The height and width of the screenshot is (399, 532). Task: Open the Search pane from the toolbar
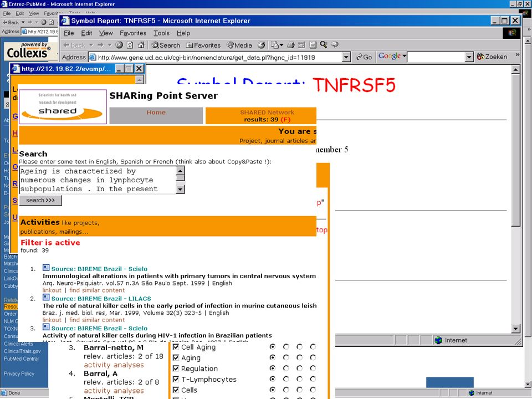[166, 45]
